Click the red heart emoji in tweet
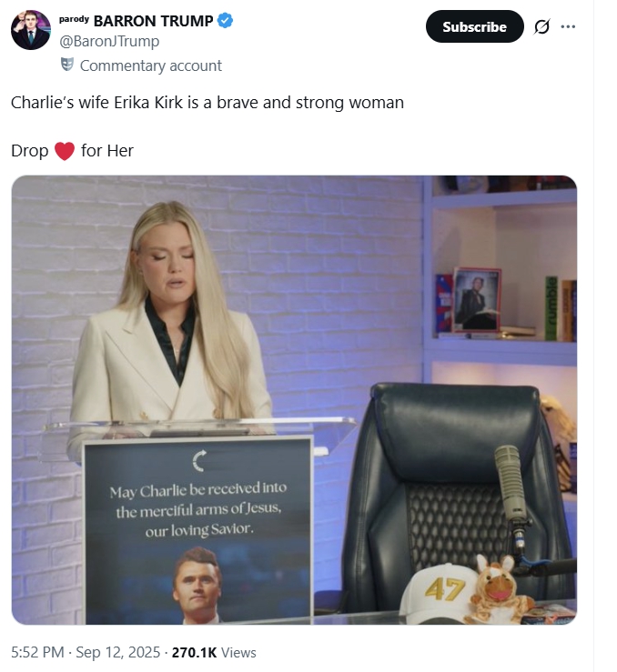617x672 pixels. (x=65, y=151)
